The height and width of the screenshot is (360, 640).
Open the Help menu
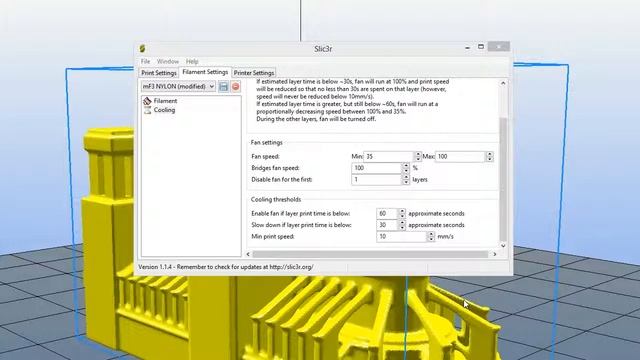click(192, 61)
